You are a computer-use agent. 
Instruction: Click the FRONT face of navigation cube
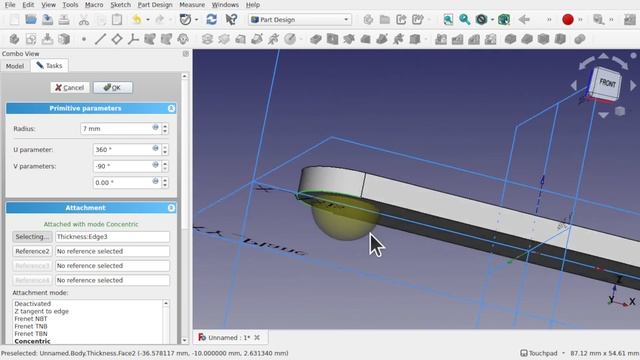coord(607,84)
